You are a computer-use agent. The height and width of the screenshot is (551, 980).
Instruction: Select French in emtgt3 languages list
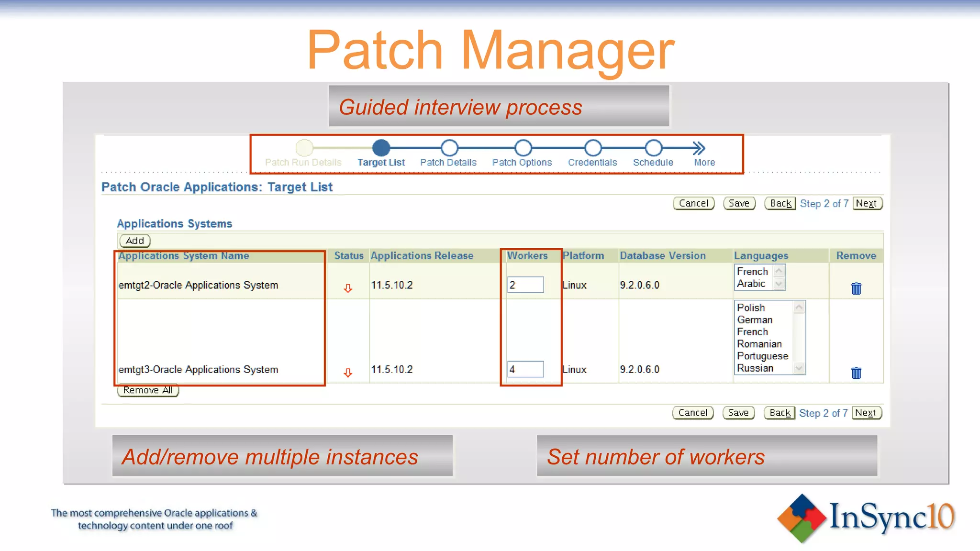(x=752, y=332)
